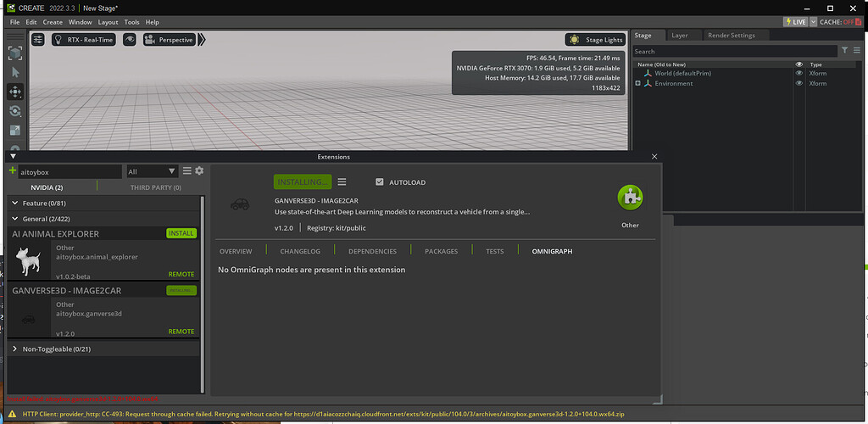Toggle visibility of World (defaultPrim)
The width and height of the screenshot is (868, 424).
tap(798, 73)
